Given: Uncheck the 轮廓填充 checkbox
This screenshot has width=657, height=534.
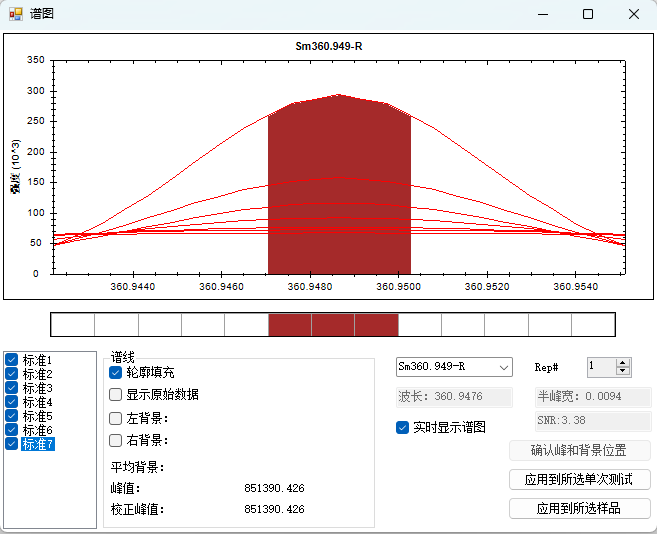Looking at the screenshot, I should pos(116,372).
